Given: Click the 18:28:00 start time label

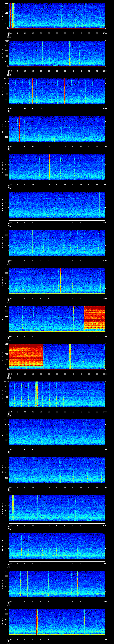Looking at the screenshot, I should coord(9,487).
